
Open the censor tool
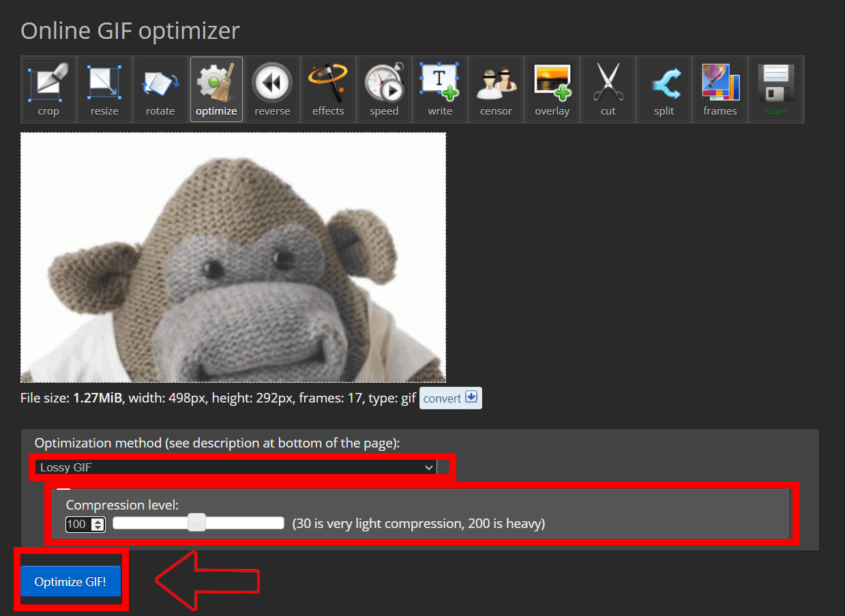(x=495, y=89)
